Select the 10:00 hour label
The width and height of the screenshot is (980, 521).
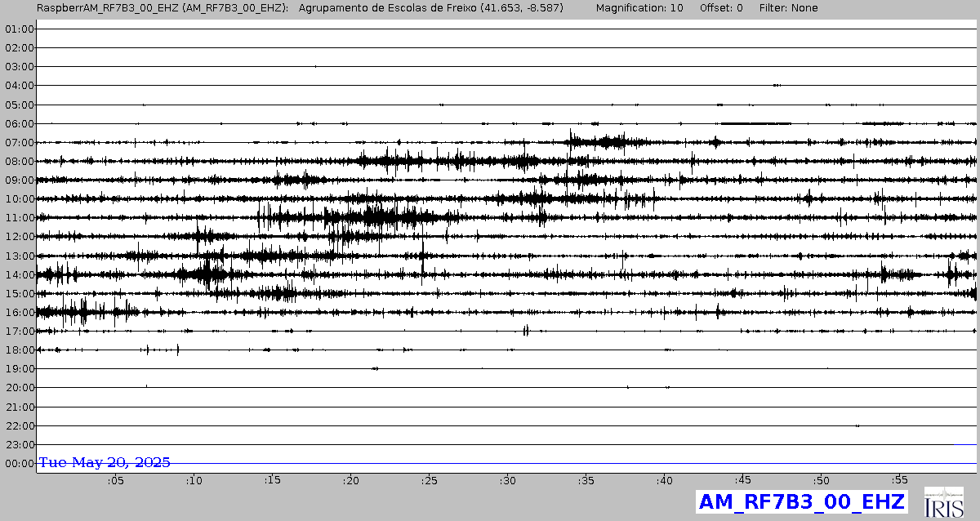pyautogui.click(x=19, y=198)
